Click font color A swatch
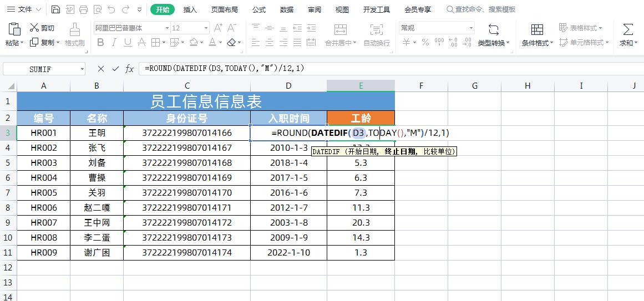 (212, 42)
